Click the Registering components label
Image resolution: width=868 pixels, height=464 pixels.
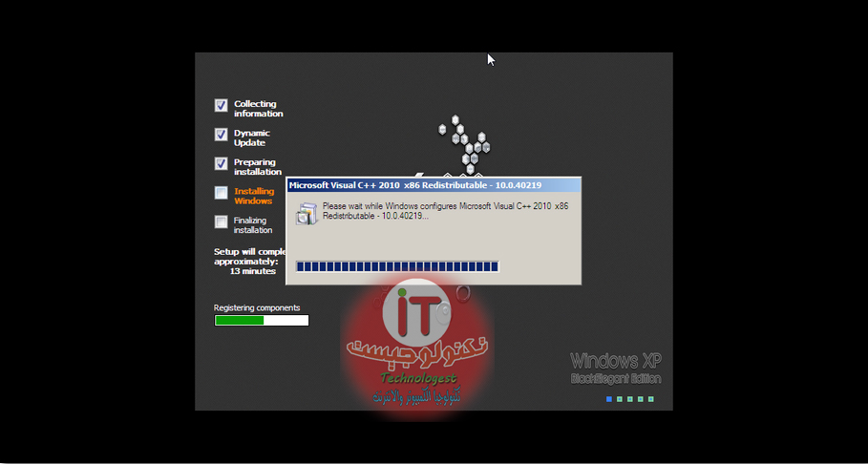tap(257, 307)
